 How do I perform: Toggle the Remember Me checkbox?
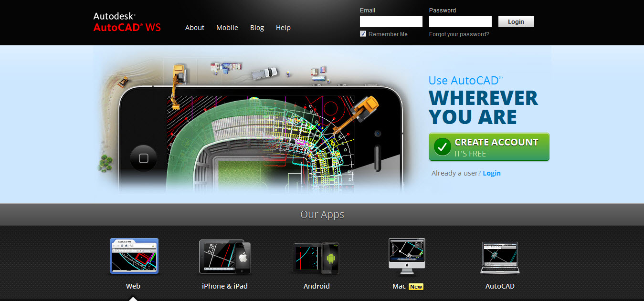tap(363, 34)
